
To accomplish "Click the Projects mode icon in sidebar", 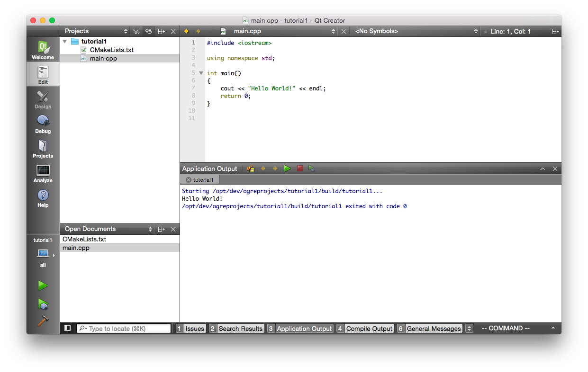I will [43, 148].
